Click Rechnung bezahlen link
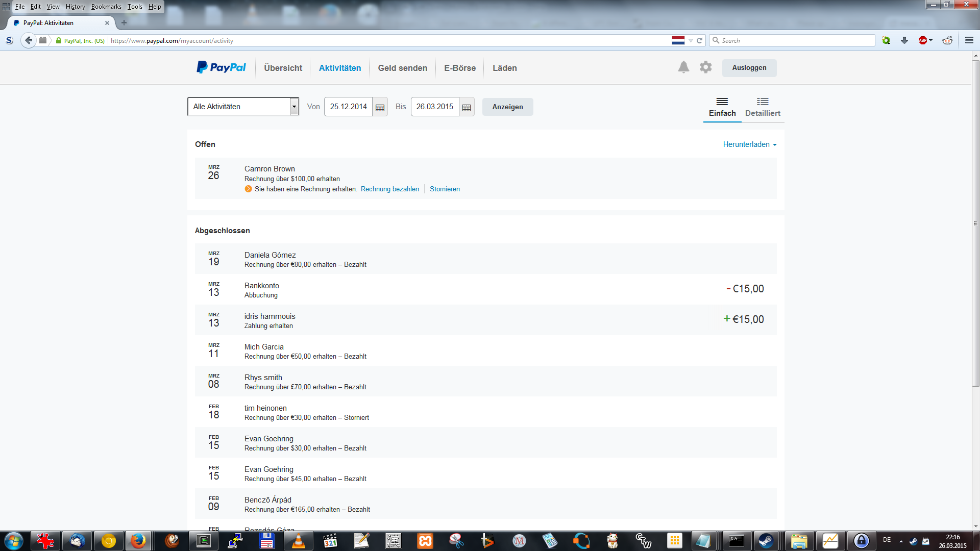The image size is (980, 551). click(x=389, y=189)
